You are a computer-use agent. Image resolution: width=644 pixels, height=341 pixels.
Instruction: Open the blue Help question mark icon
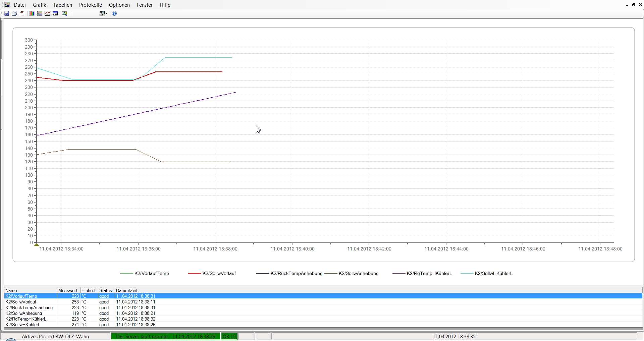point(114,13)
